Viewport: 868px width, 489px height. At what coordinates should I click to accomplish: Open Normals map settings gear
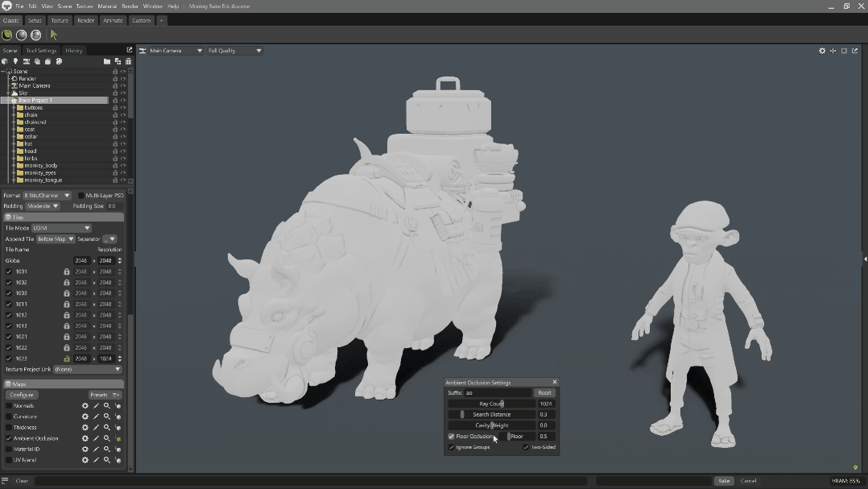[x=85, y=406]
